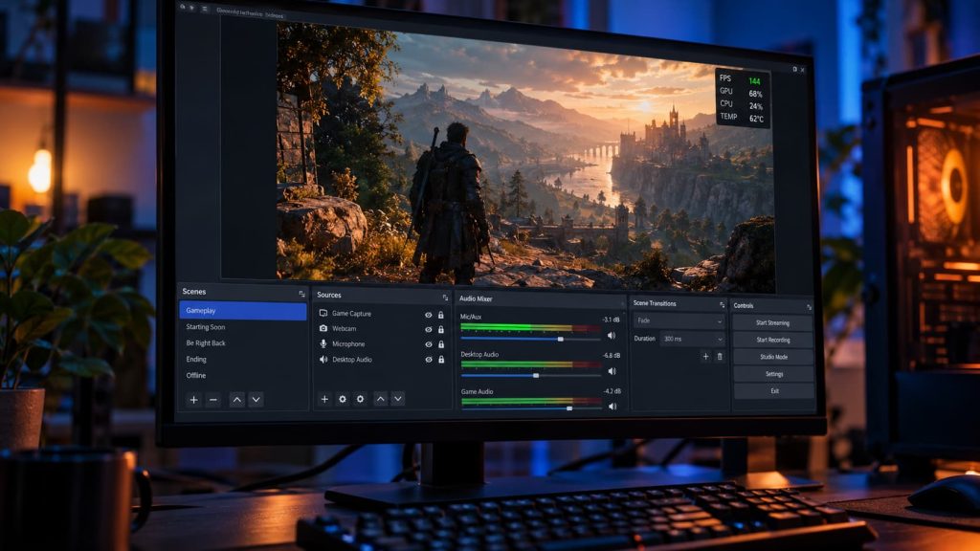Click the Desktop Audio volume slider handle
The width and height of the screenshot is (980, 551).
[536, 375]
